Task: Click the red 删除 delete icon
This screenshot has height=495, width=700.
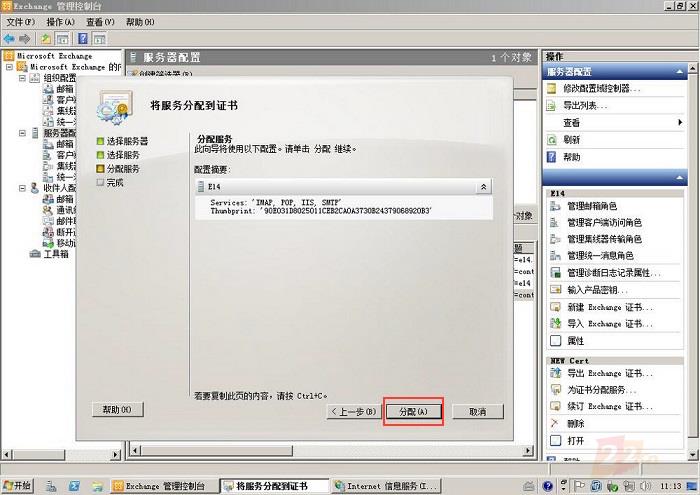Action: pyautogui.click(x=555, y=423)
